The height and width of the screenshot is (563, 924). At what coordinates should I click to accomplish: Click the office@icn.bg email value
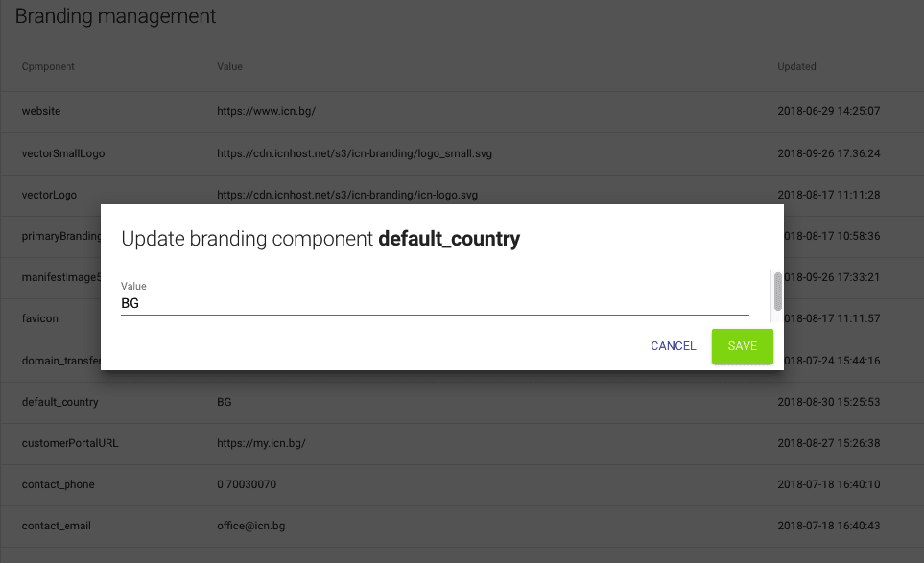click(250, 526)
